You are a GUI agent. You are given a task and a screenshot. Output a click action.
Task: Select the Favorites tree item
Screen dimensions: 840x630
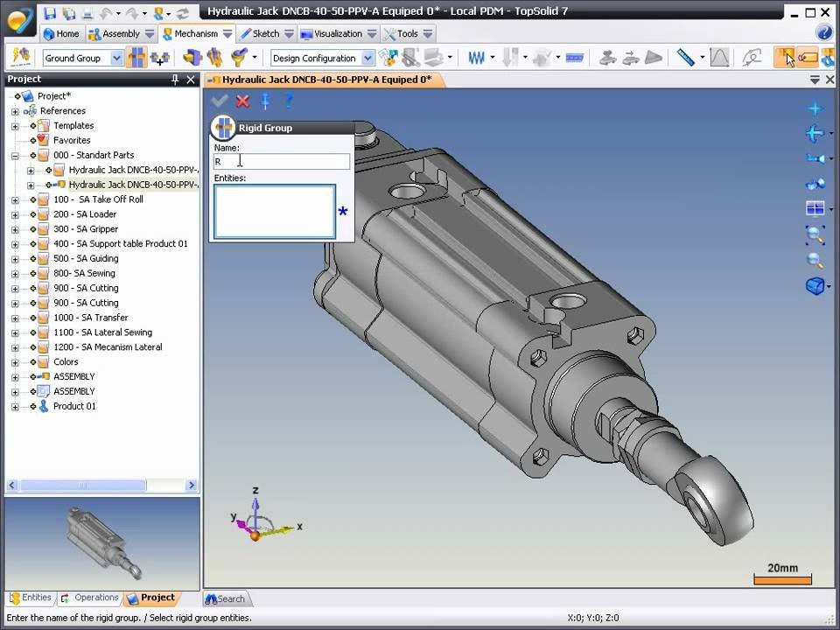pyautogui.click(x=72, y=140)
